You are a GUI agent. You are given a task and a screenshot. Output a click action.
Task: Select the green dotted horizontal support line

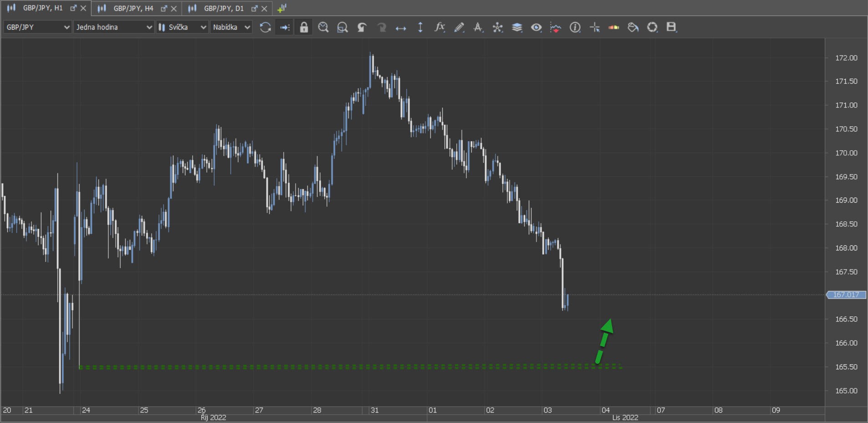[351, 367]
